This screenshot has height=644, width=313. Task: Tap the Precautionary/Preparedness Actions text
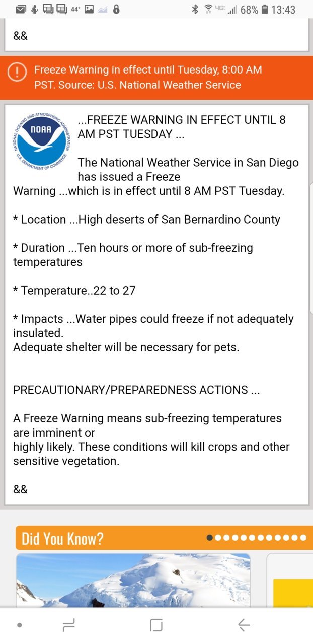[x=136, y=390]
